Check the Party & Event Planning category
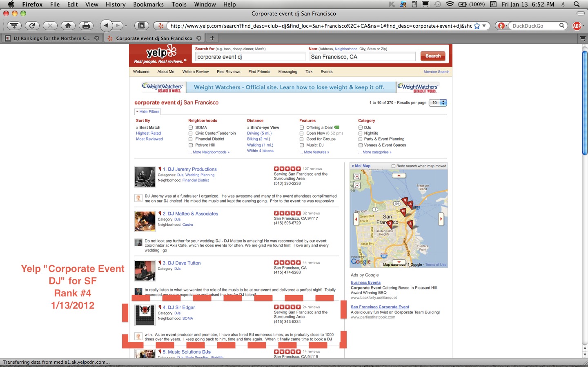588x367 pixels. [x=361, y=139]
